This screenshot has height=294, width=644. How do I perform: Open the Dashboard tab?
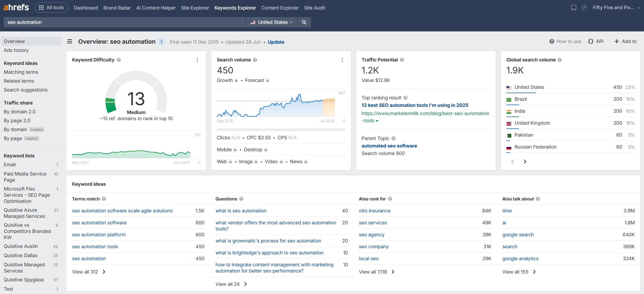click(86, 8)
